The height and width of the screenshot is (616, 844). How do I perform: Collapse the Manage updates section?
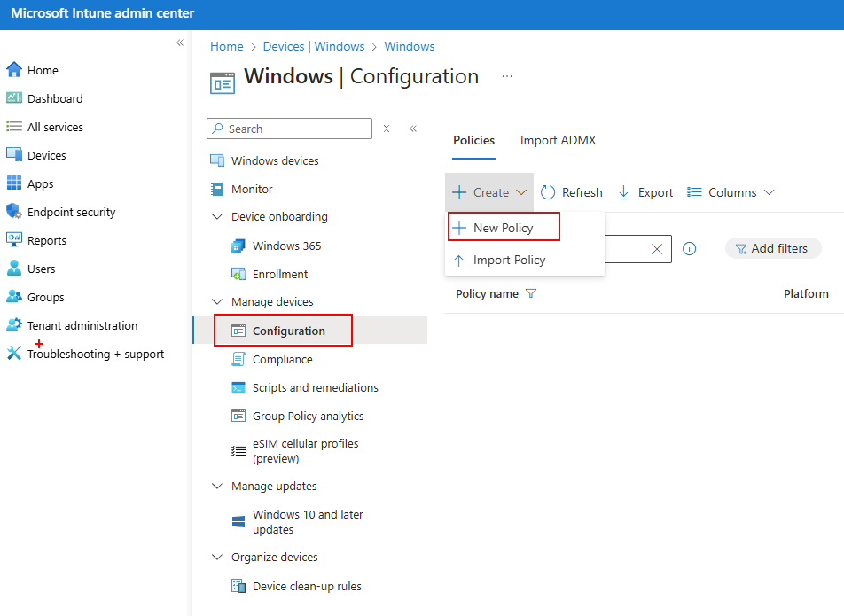[217, 487]
